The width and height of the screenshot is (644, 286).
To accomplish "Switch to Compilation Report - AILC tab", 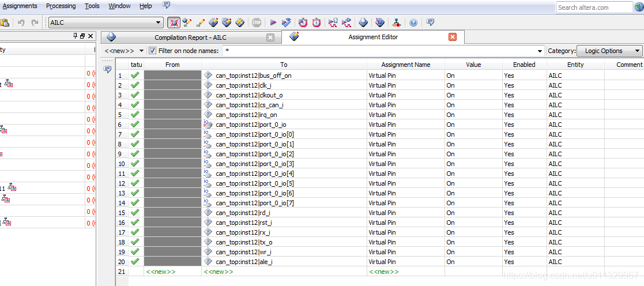I will pyautogui.click(x=190, y=37).
